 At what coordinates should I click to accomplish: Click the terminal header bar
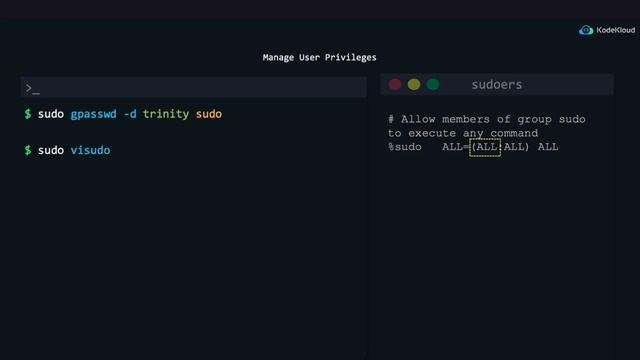click(x=193, y=87)
